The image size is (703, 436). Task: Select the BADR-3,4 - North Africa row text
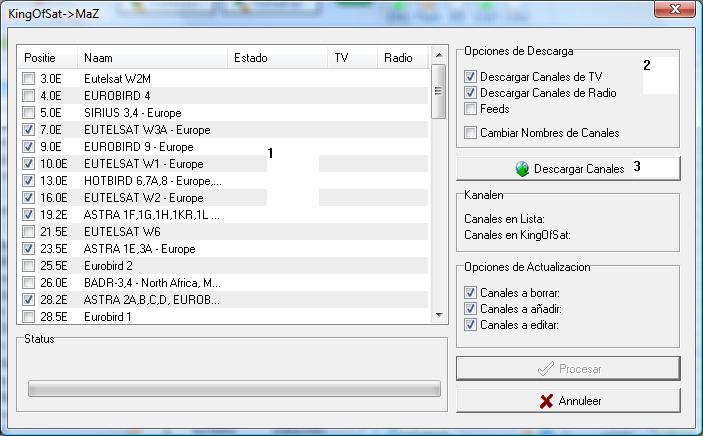pos(152,283)
